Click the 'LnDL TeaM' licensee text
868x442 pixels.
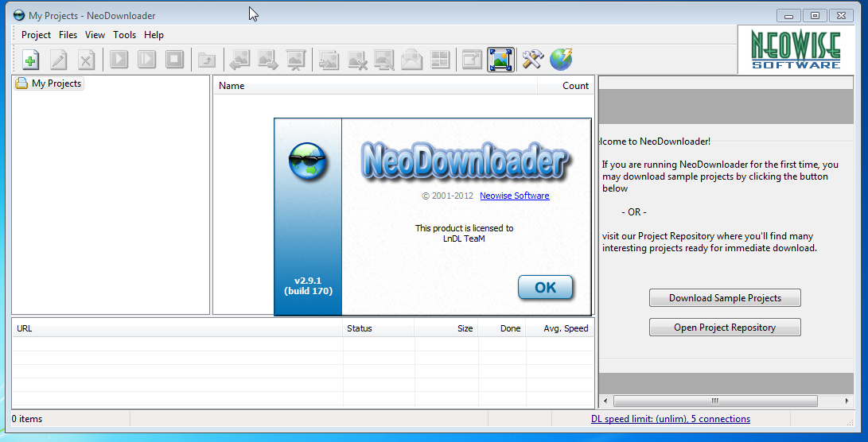click(x=464, y=238)
